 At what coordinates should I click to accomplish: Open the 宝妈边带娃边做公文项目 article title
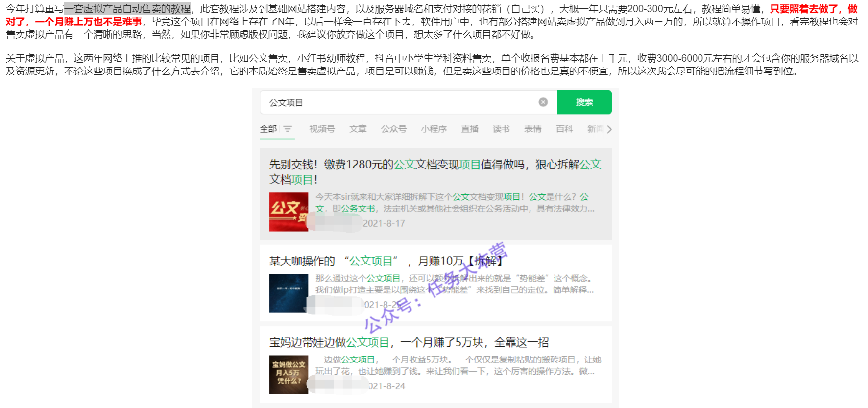click(409, 342)
